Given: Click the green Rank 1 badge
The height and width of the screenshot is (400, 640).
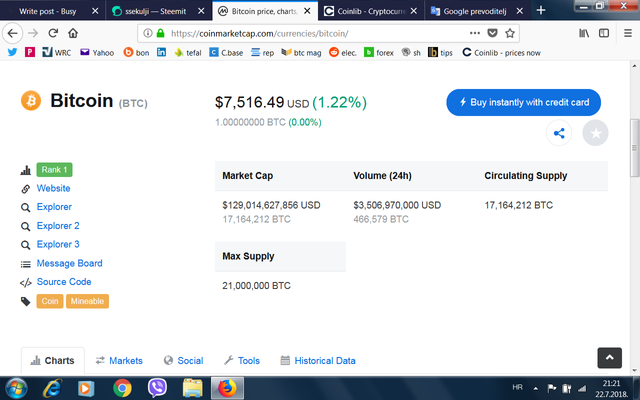Looking at the screenshot, I should [x=54, y=170].
